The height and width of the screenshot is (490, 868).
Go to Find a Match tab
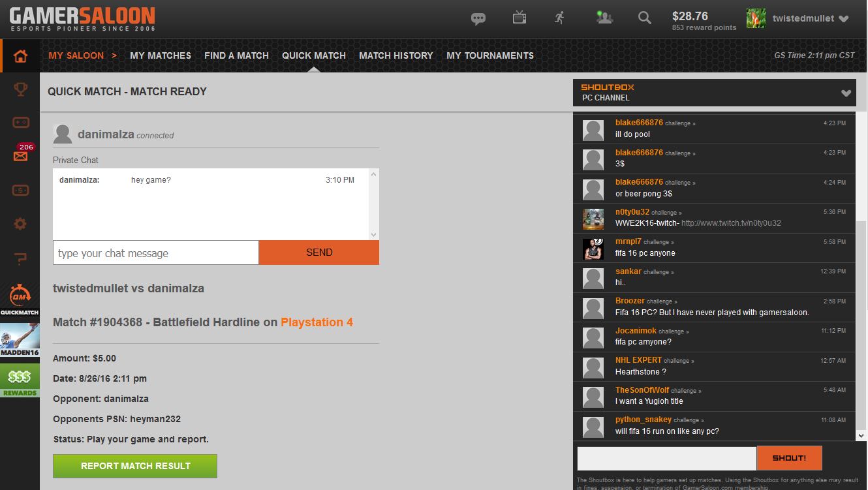tap(236, 55)
